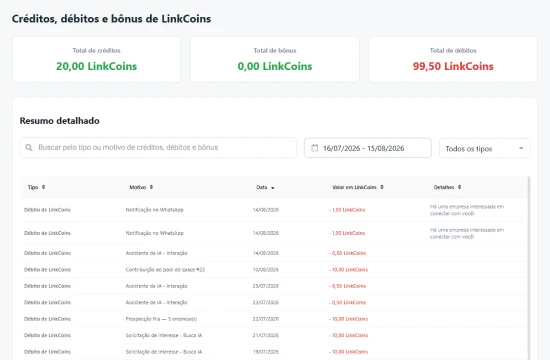Click the calendar icon in the date range field
The image size is (550, 360).
pyautogui.click(x=315, y=148)
